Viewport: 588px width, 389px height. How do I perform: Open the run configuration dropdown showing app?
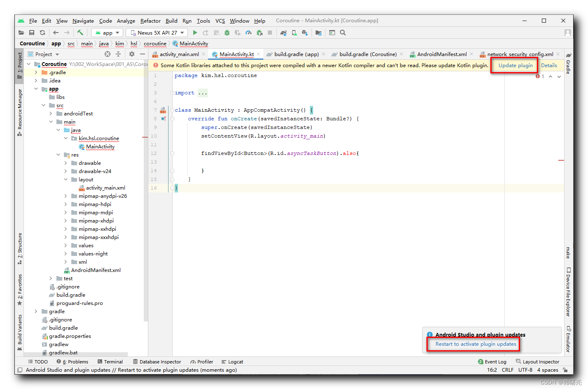point(107,33)
